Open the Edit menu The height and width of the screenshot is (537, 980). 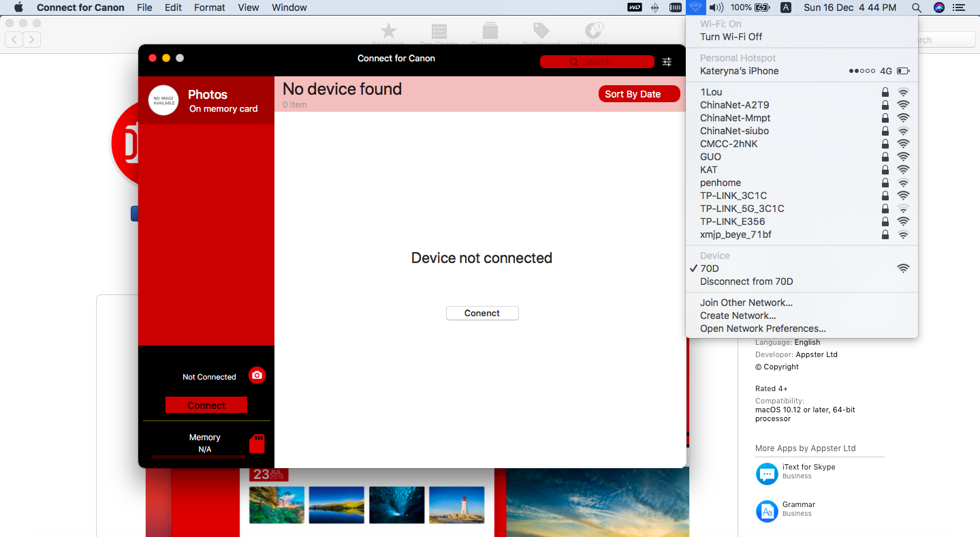pyautogui.click(x=173, y=7)
